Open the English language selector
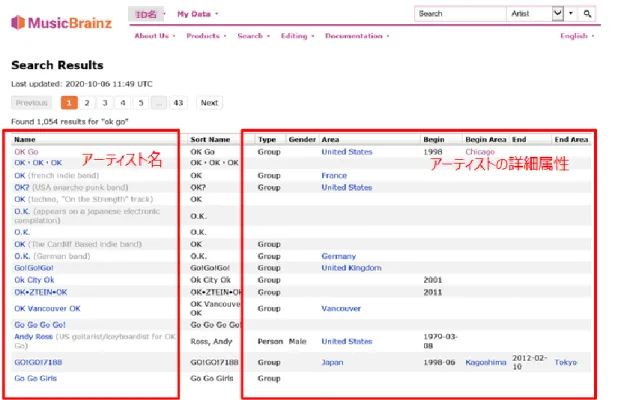 click(x=577, y=36)
